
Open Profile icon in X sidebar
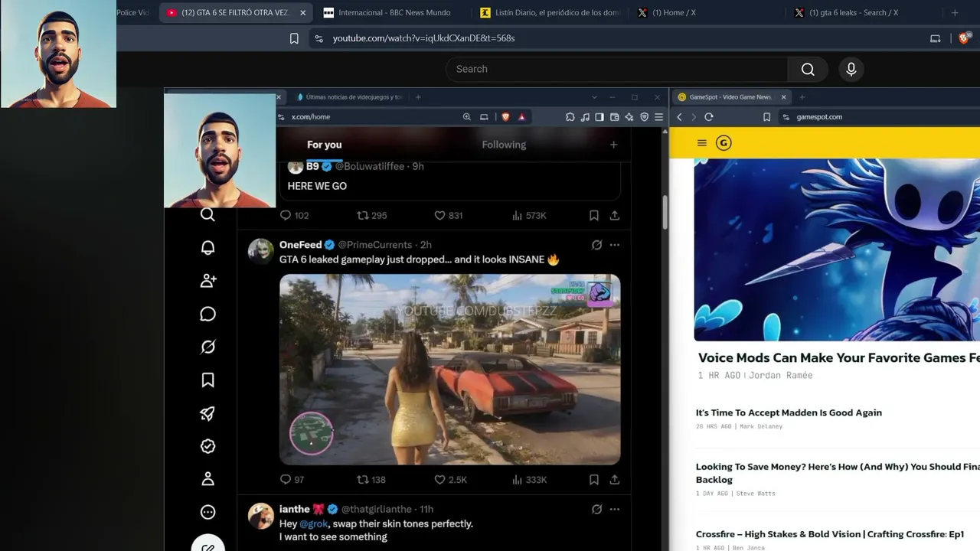207,479
